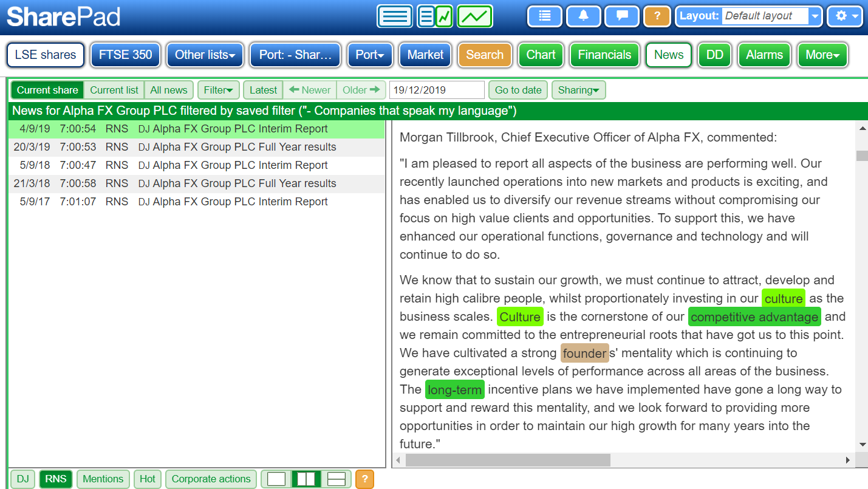Expand the Other lists dropdown
Image resolution: width=868 pixels, height=489 pixels.
tap(205, 55)
